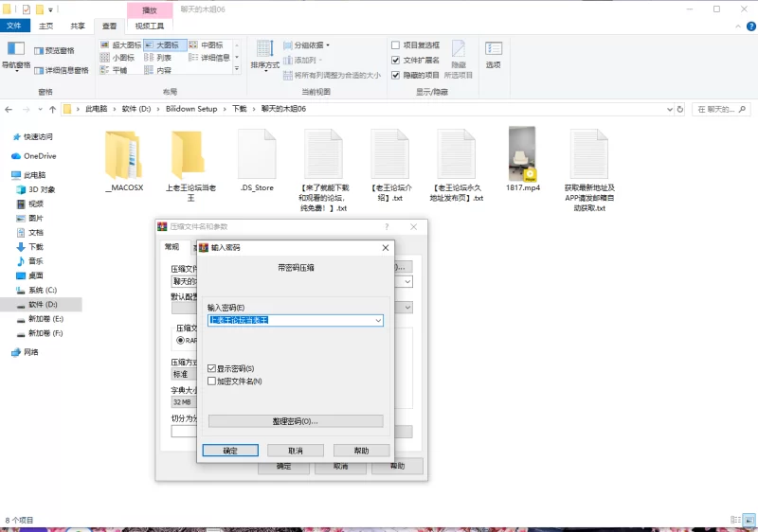Select the __MACOSX folder
This screenshot has width=758, height=532.
124,160
